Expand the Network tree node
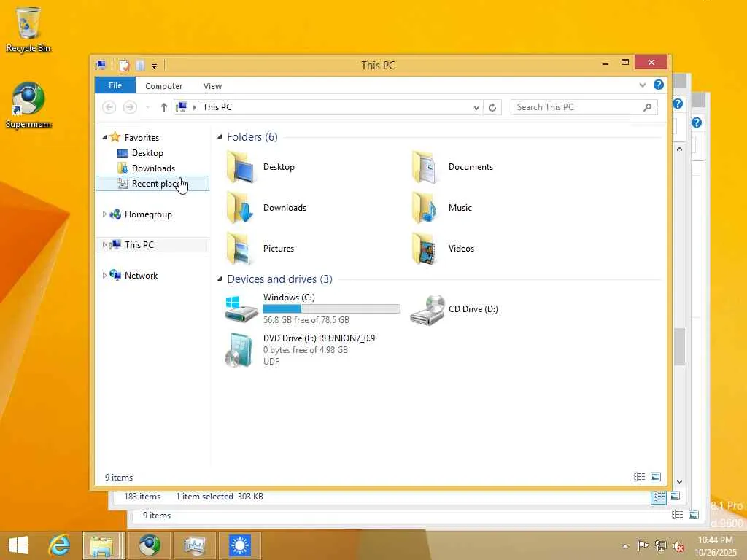Image resolution: width=747 pixels, height=560 pixels. [104, 275]
